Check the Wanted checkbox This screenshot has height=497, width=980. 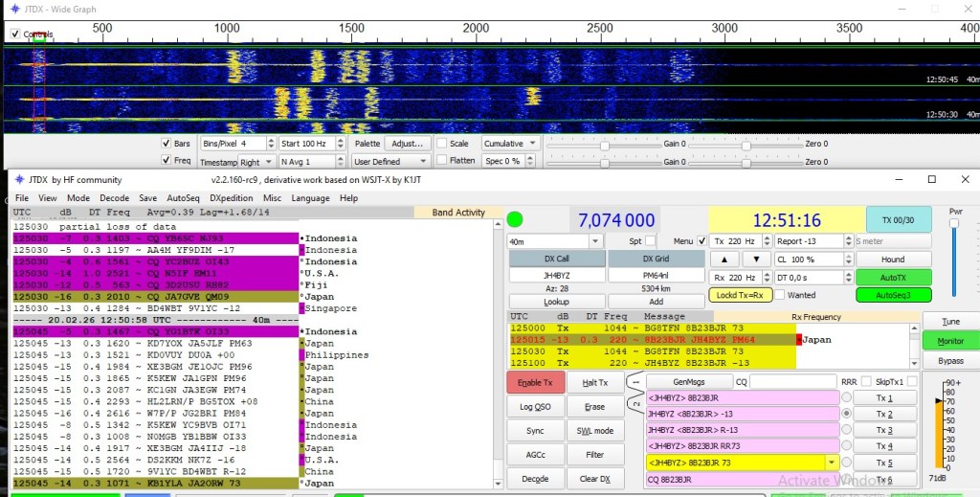click(780, 295)
